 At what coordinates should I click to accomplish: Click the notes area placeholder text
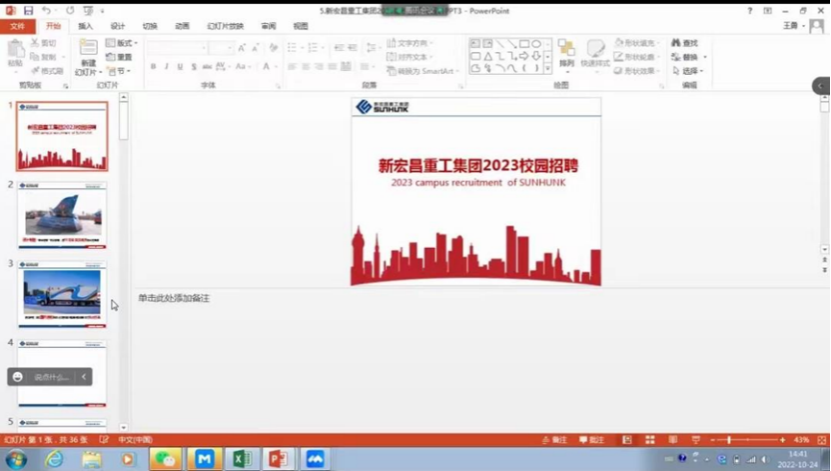tap(174, 298)
